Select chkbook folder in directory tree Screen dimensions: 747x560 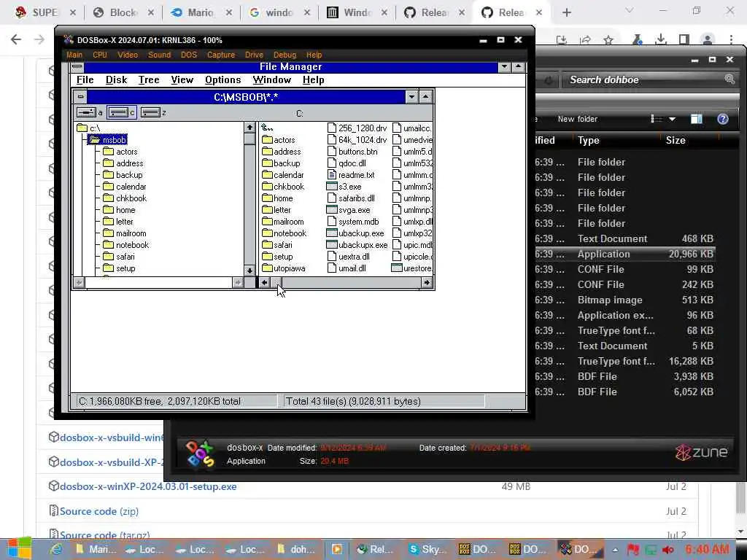[125, 198]
